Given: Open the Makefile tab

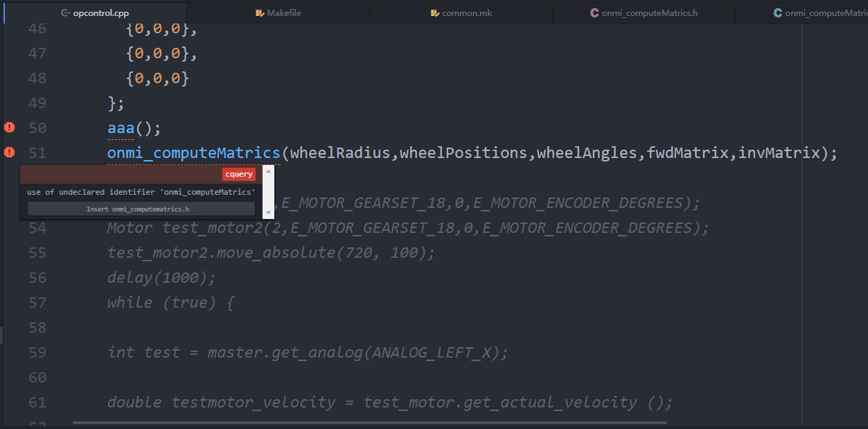Looking at the screenshot, I should click(278, 12).
